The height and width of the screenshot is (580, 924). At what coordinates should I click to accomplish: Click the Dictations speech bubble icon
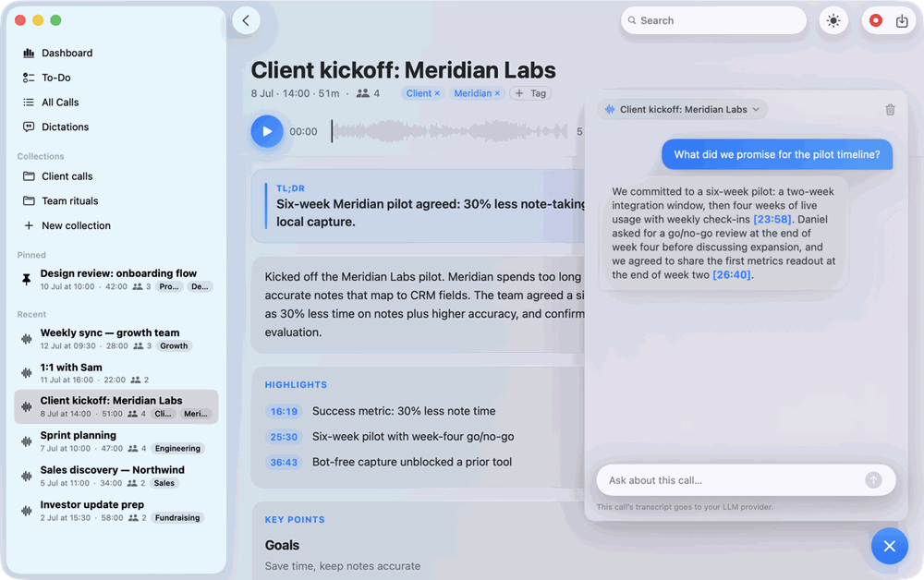pos(29,127)
